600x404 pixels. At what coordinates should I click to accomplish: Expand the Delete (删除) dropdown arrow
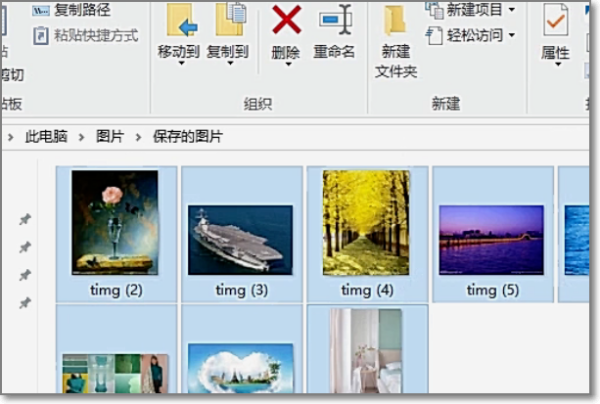tap(288, 64)
